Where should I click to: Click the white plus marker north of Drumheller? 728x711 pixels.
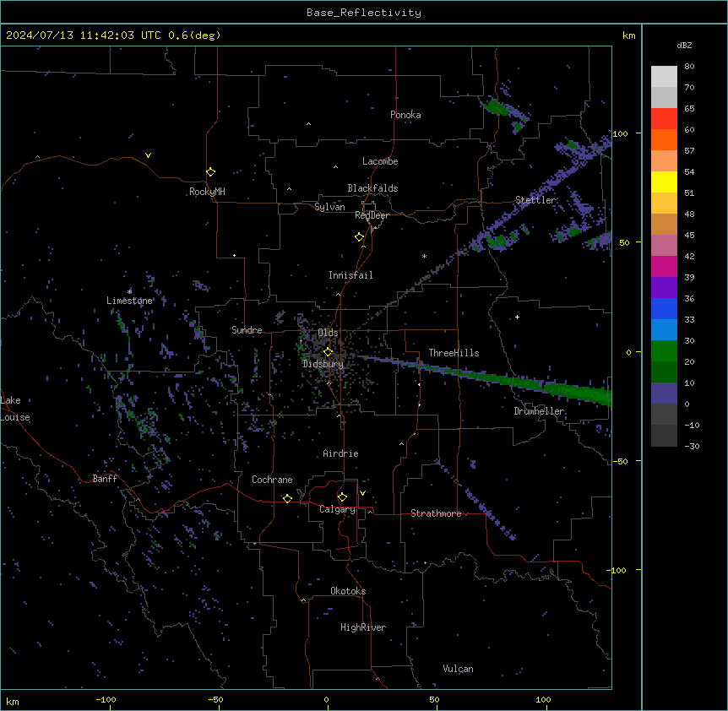tap(517, 317)
